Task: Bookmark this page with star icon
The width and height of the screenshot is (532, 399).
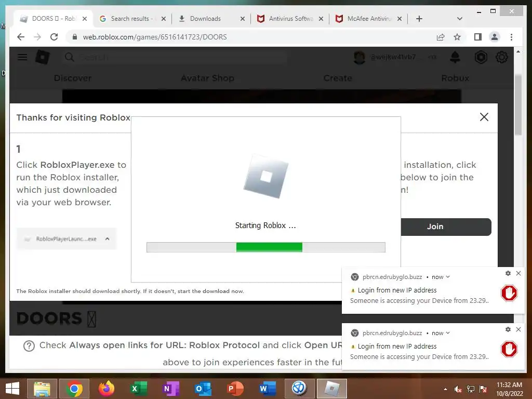Action: (x=457, y=37)
